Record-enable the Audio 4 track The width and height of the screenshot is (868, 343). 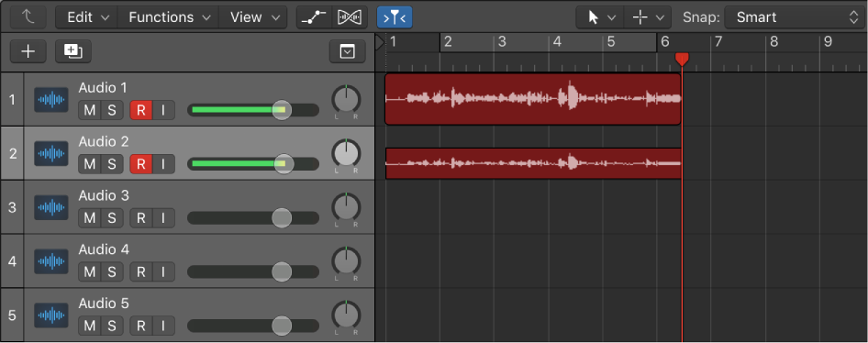pos(141,272)
